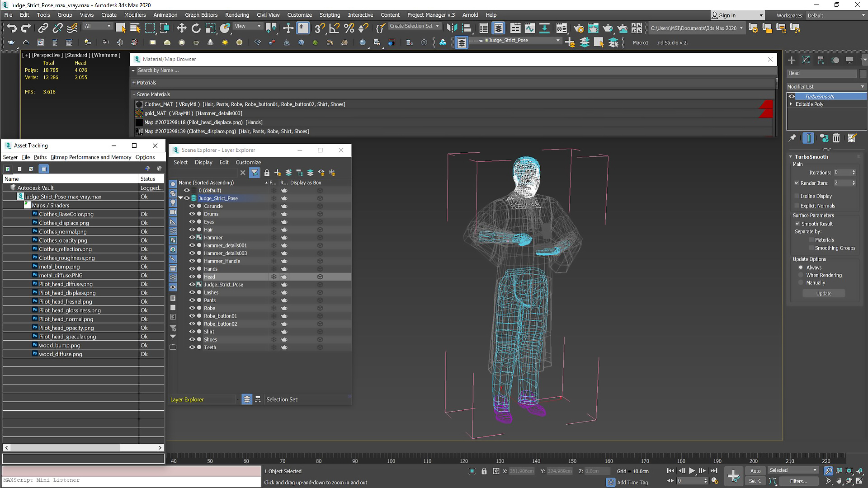868x488 pixels.
Task: Click the Play Animation button
Action: coord(692,471)
